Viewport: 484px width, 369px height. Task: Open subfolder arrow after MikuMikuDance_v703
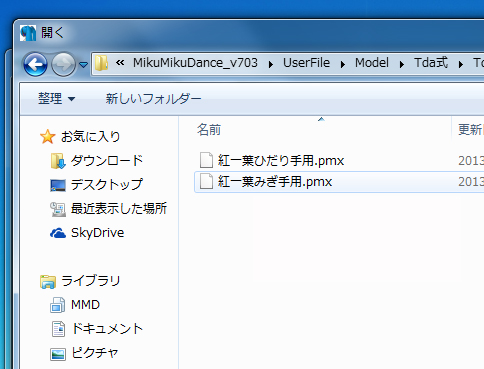pos(271,64)
